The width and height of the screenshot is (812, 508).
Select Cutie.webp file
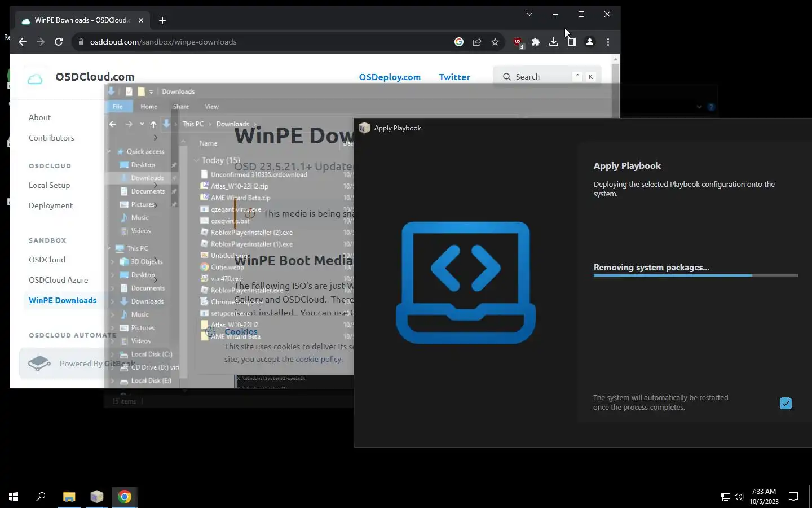click(x=227, y=268)
